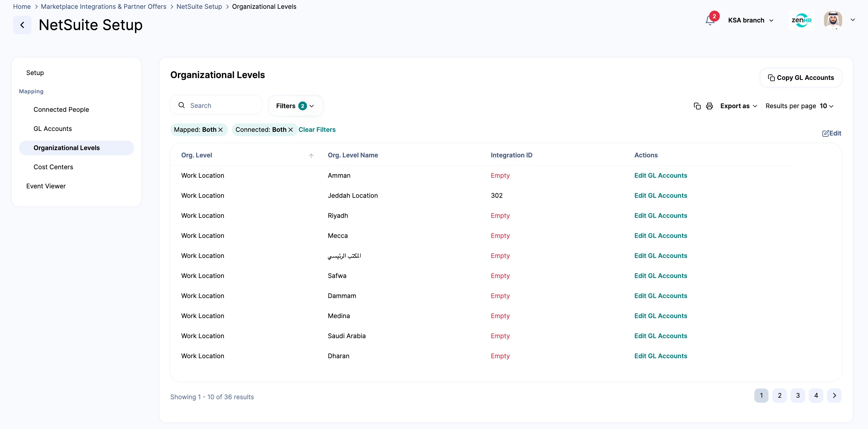Click the print icon
Screen dimensions: 868x429
click(709, 106)
